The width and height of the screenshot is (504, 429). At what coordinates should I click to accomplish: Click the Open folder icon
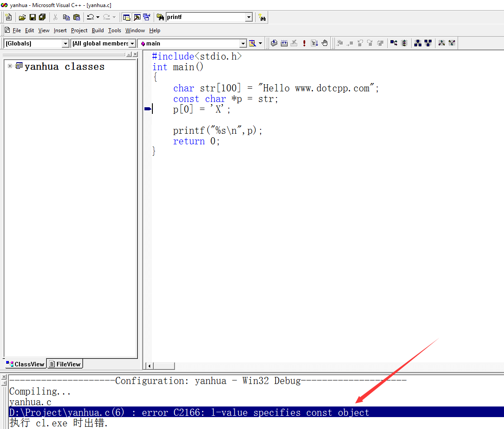click(22, 17)
